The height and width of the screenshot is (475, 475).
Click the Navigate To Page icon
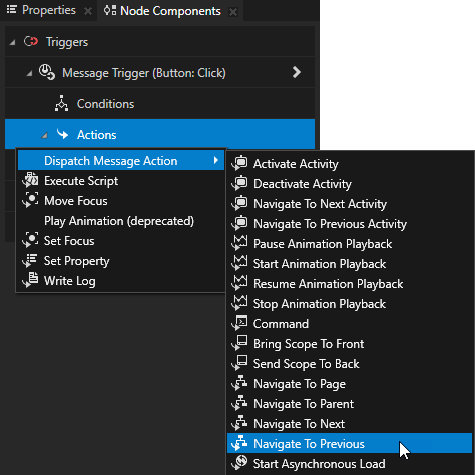tap(240, 383)
